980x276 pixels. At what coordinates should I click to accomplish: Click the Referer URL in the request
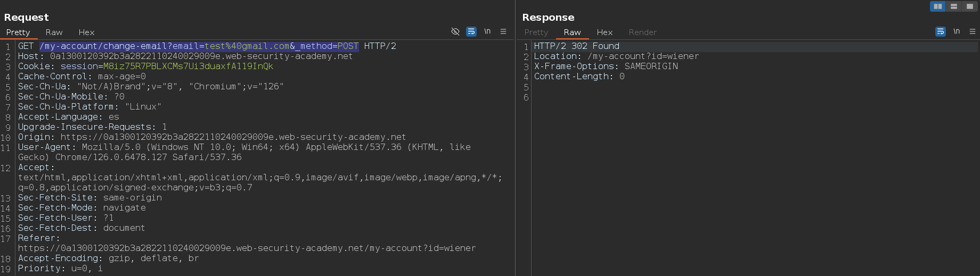[x=247, y=248]
